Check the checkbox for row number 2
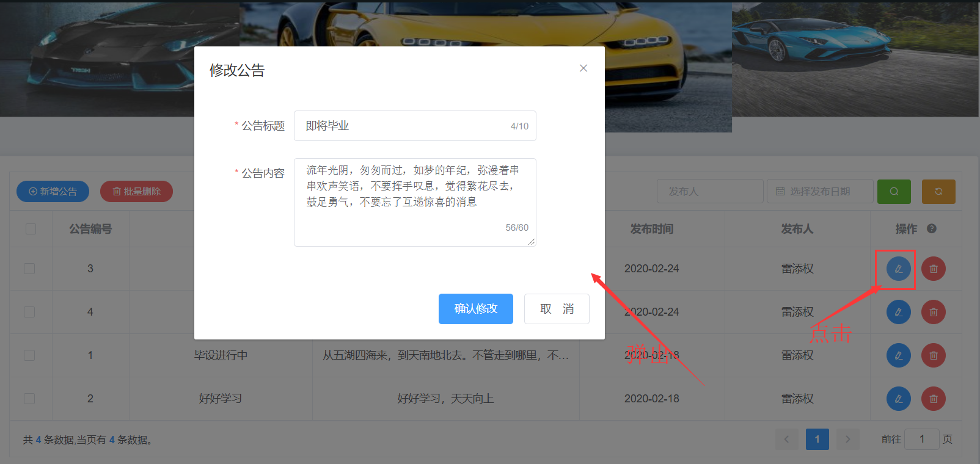Screen dimensions: 980x464 pyautogui.click(x=29, y=399)
